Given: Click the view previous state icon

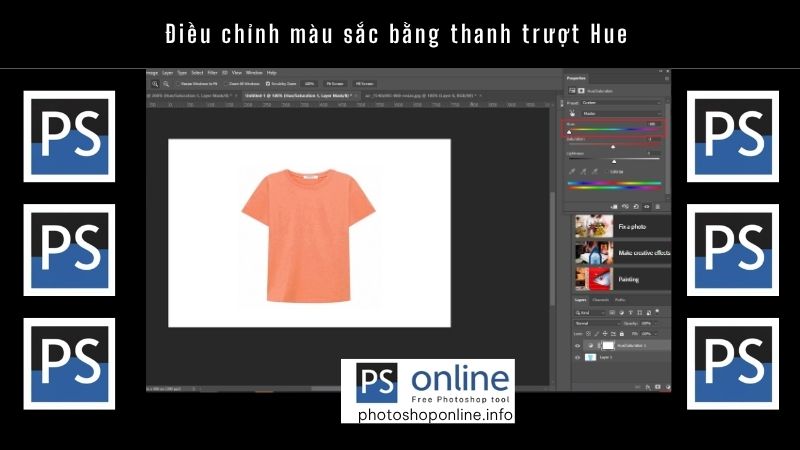Looking at the screenshot, I should pos(625,207).
